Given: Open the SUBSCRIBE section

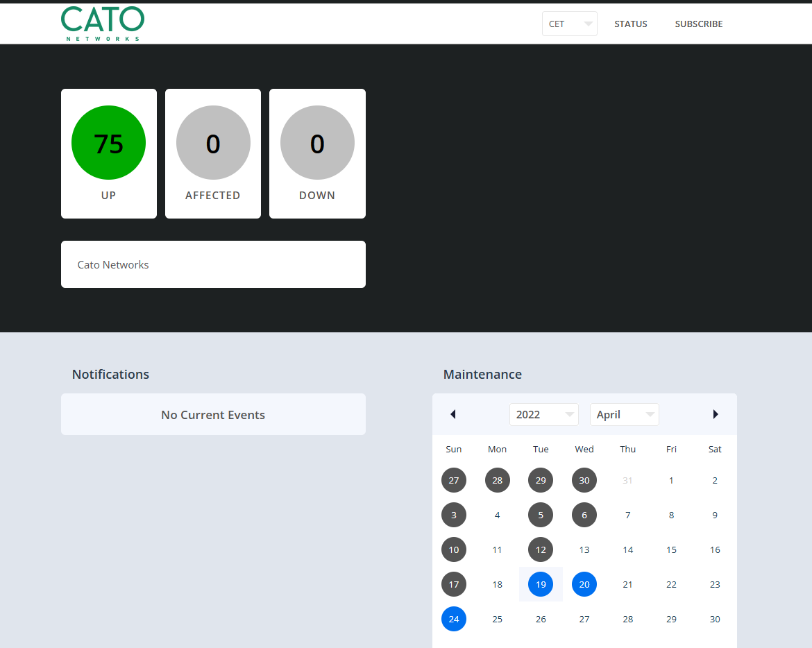Looking at the screenshot, I should pos(699,24).
